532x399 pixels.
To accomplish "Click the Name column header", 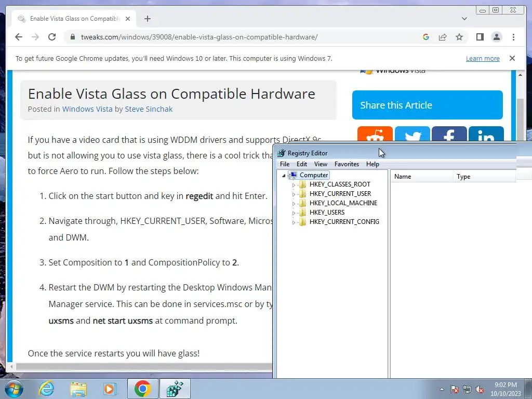I will [x=422, y=177].
